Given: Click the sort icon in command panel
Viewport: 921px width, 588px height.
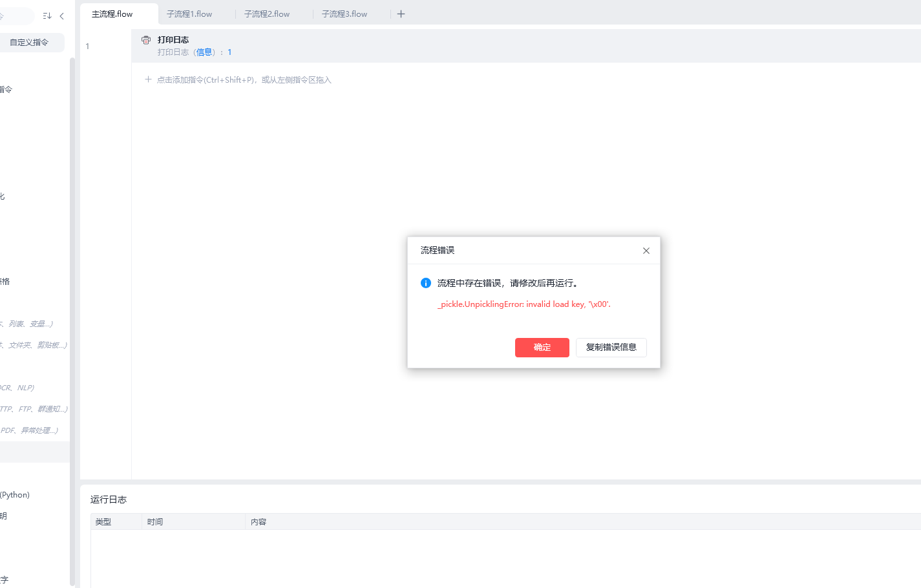Looking at the screenshot, I should point(47,16).
